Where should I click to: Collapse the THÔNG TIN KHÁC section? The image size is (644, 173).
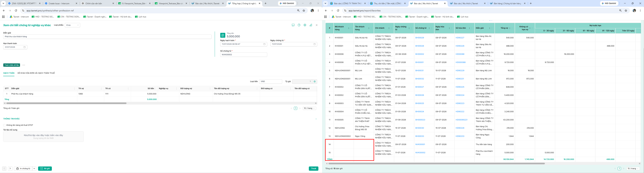(x=316, y=119)
